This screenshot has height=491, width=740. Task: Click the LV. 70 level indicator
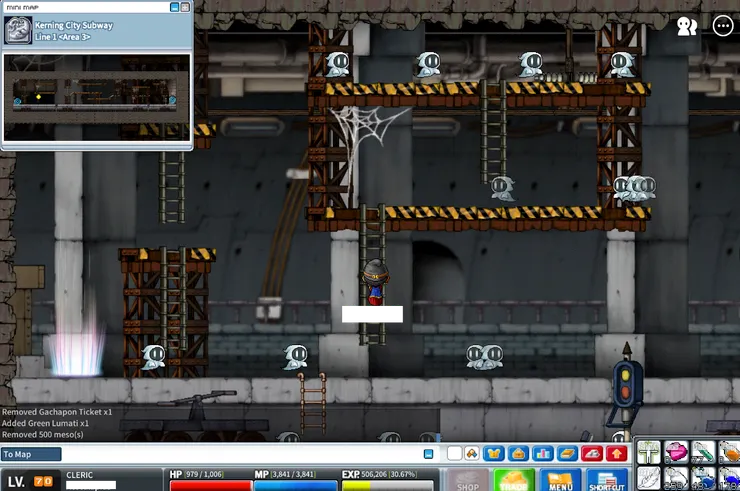30,481
